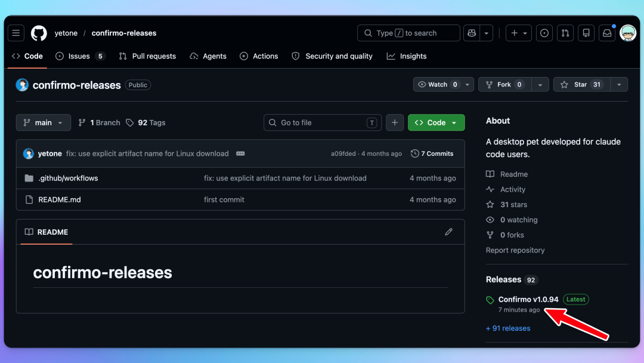Open the user profile avatar menu

click(x=628, y=33)
